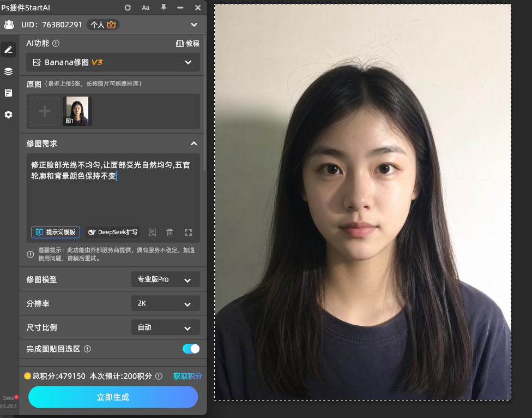Open the 提示词模板 prompt templates
532x418 pixels.
(x=56, y=232)
